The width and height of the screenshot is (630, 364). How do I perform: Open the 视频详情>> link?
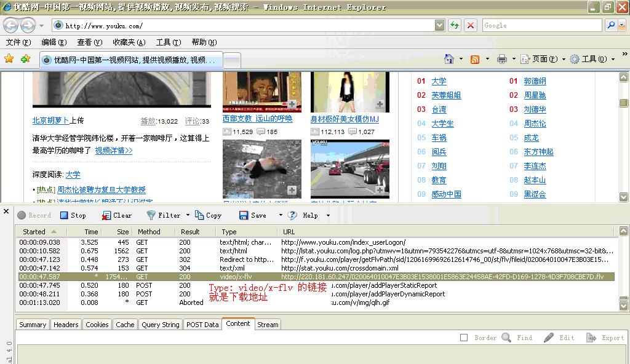[x=114, y=150]
